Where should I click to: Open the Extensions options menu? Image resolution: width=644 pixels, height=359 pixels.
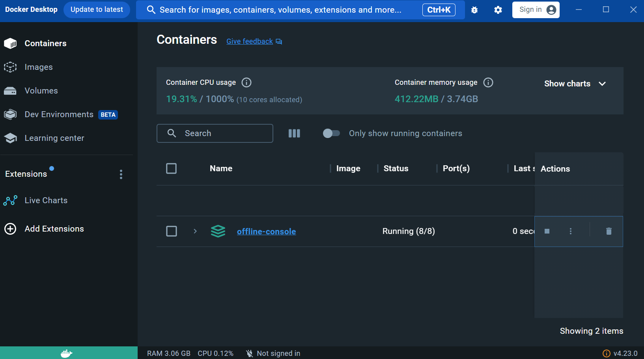tap(121, 174)
